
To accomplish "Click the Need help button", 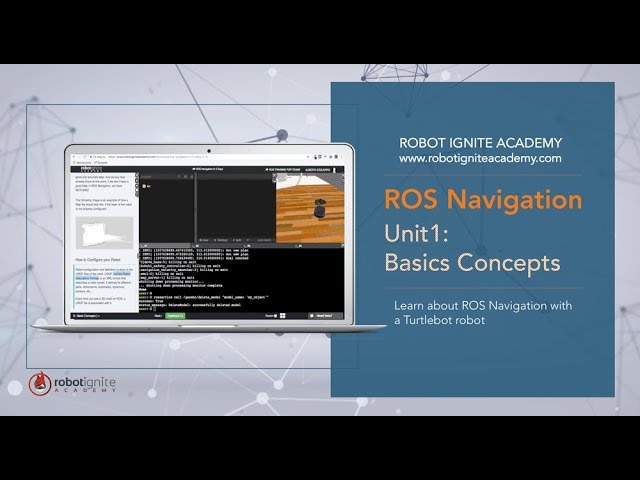I will pyautogui.click(x=325, y=316).
